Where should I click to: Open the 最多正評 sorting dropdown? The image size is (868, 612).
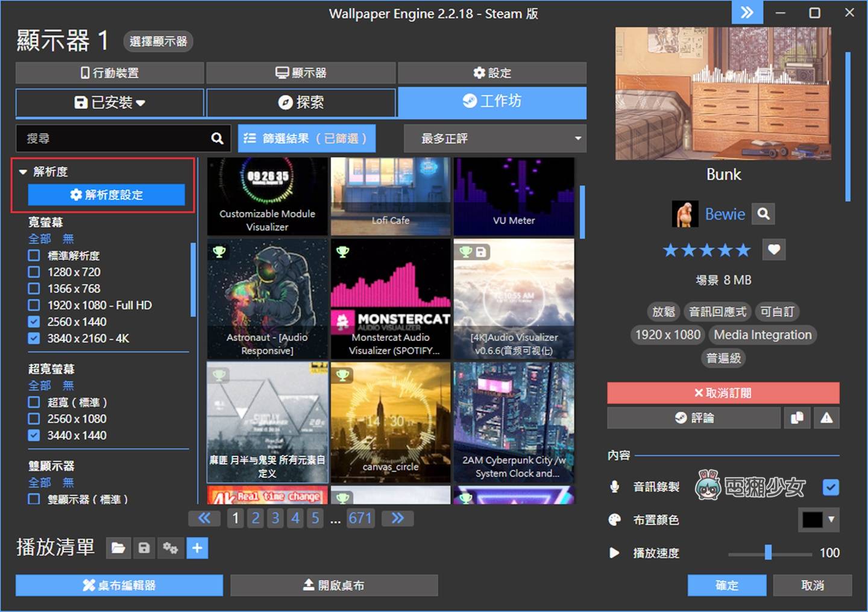(495, 138)
